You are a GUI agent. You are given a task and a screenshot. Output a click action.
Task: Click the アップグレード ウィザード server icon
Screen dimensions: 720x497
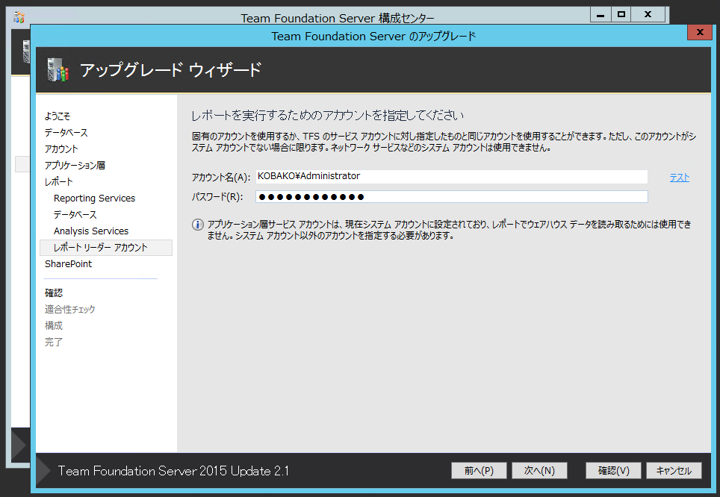58,70
